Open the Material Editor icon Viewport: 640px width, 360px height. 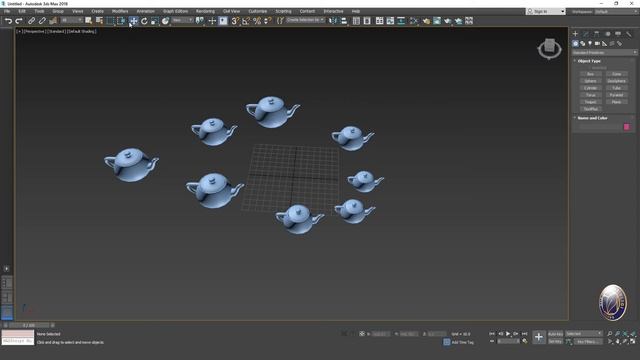tap(414, 21)
